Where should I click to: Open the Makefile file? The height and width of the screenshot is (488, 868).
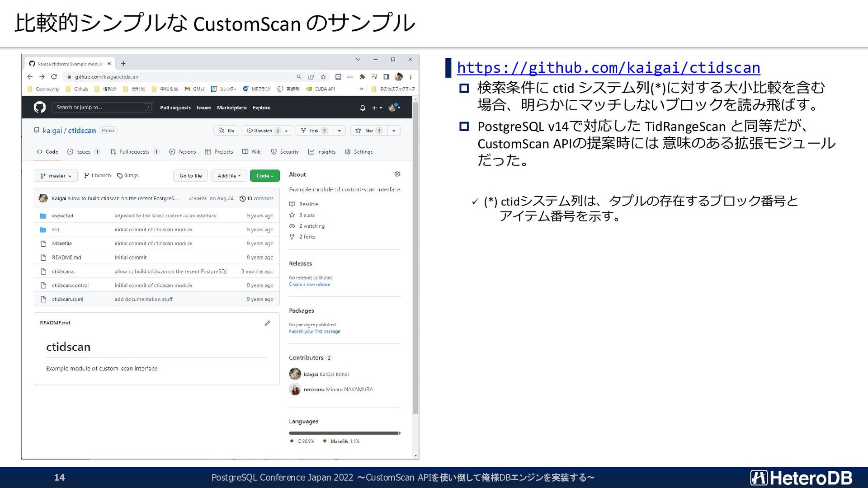[62, 244]
